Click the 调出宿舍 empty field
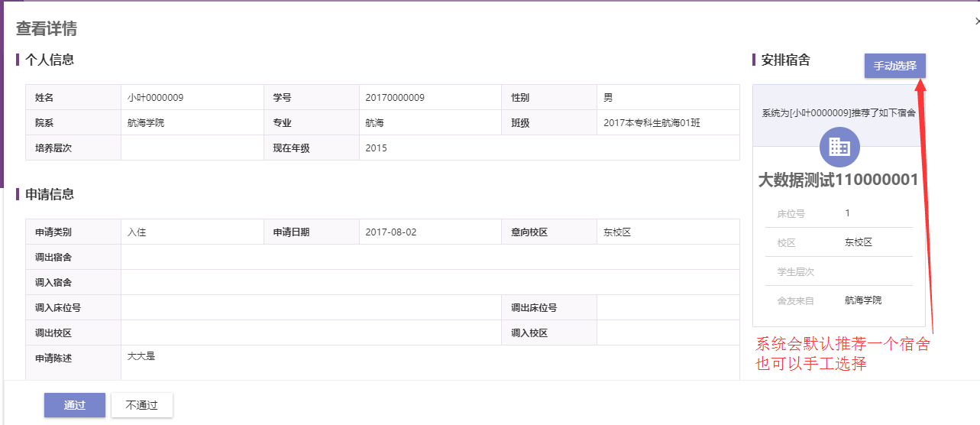 click(430, 258)
